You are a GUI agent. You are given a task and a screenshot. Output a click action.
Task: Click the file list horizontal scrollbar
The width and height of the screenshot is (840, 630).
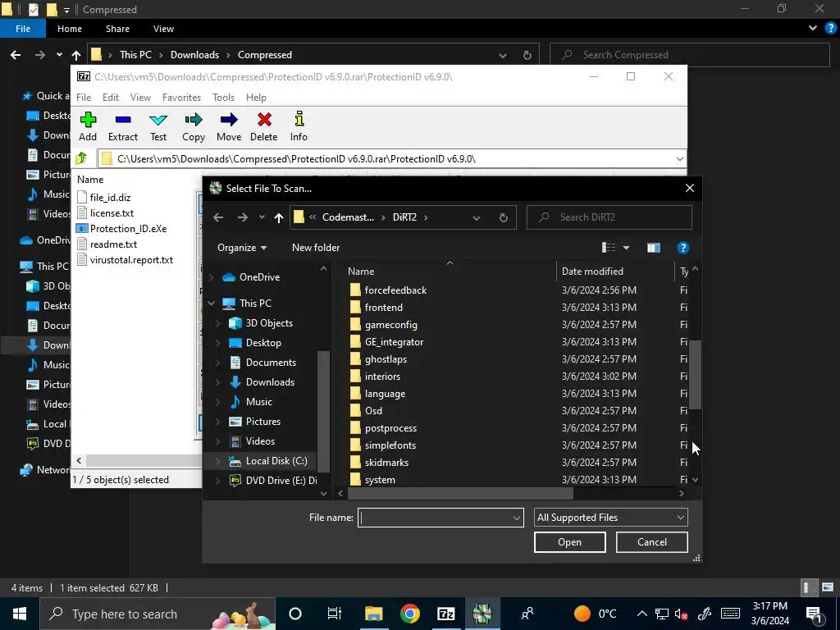[459, 493]
